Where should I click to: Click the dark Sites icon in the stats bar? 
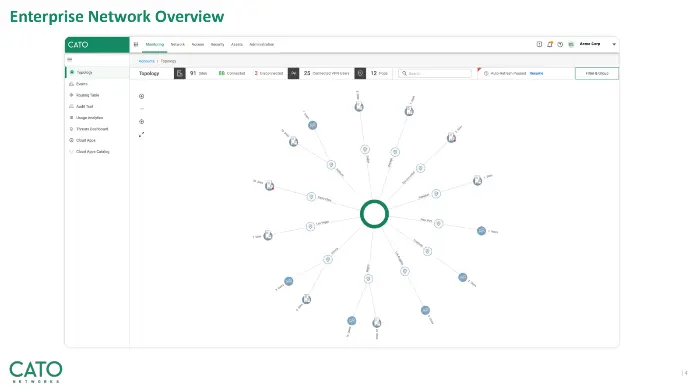[x=179, y=73]
